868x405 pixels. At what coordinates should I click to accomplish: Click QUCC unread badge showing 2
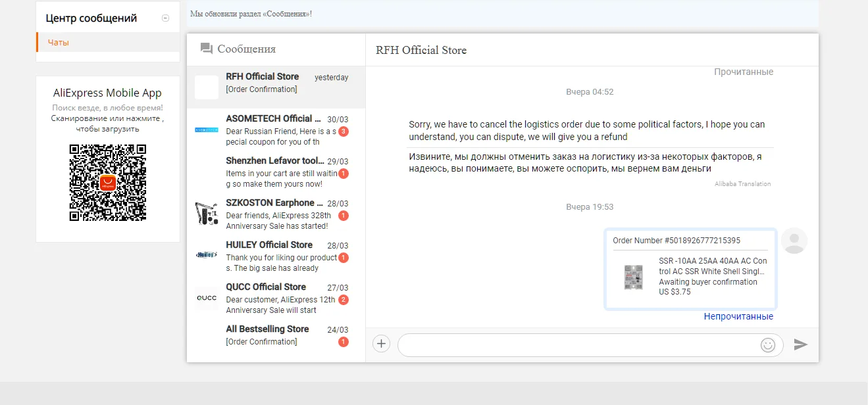point(344,300)
